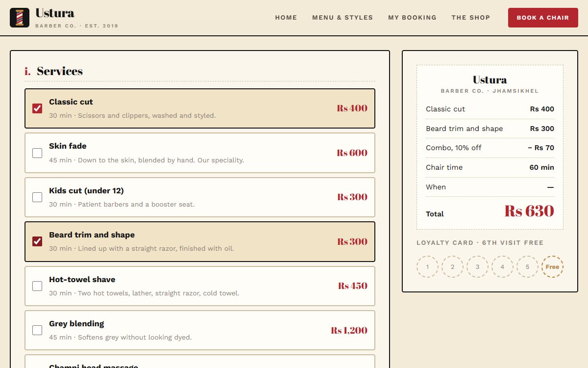This screenshot has width=588, height=368.
Task: Tick the Kids cut (under 12) checkbox
Action: pos(37,197)
